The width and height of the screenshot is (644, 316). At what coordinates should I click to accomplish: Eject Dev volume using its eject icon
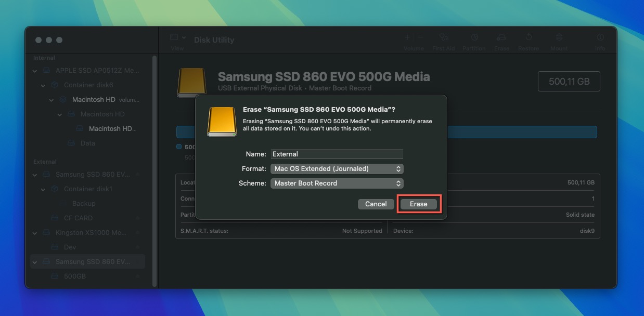[x=138, y=247]
